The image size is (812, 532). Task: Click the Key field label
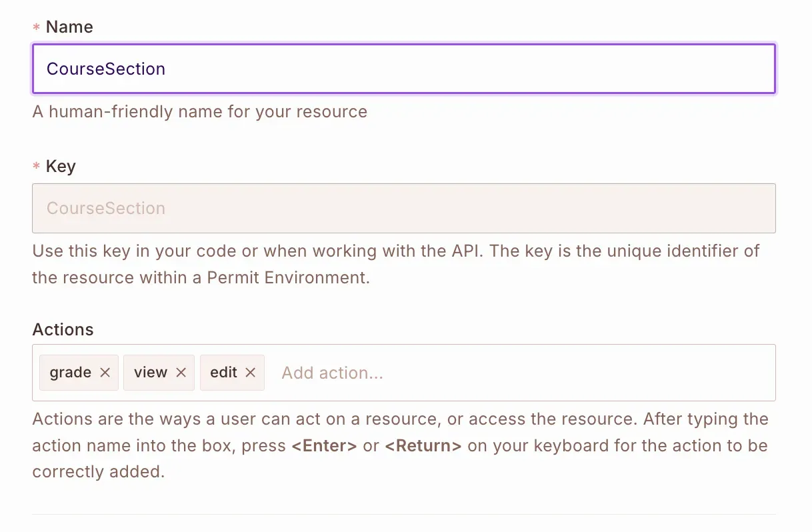click(61, 167)
